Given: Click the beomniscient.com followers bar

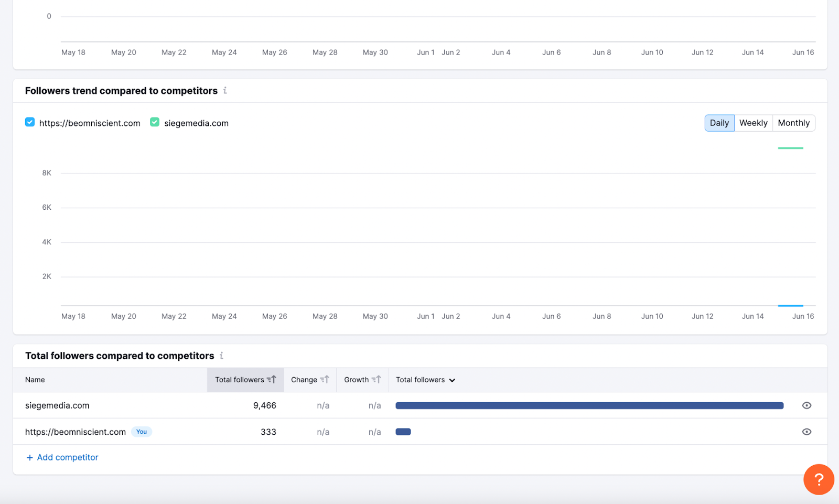Looking at the screenshot, I should (403, 432).
